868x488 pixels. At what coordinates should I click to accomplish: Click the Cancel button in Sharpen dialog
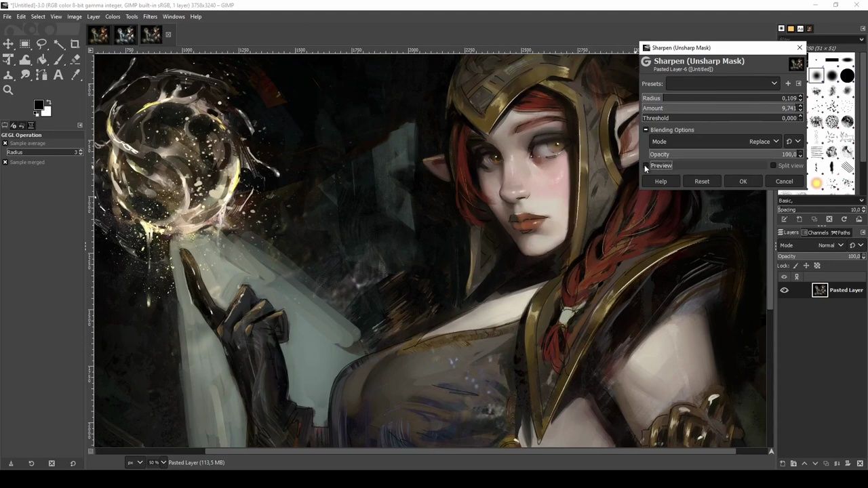[x=784, y=181]
